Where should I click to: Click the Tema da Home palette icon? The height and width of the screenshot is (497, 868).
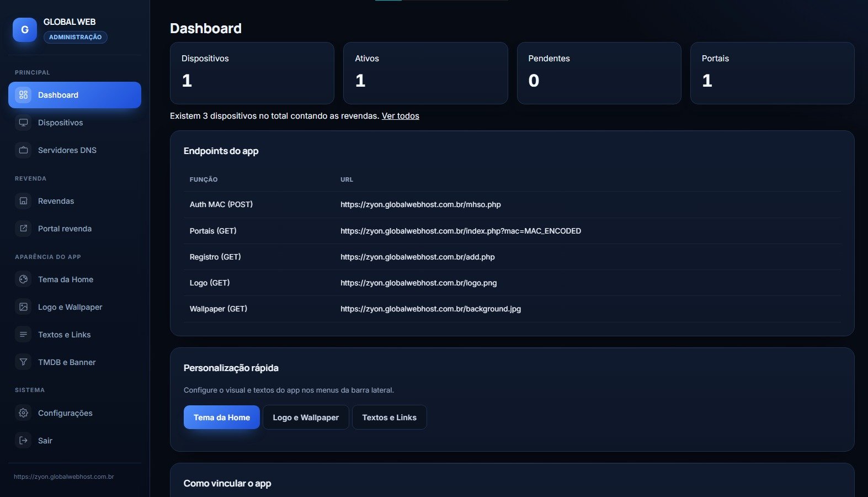point(23,279)
